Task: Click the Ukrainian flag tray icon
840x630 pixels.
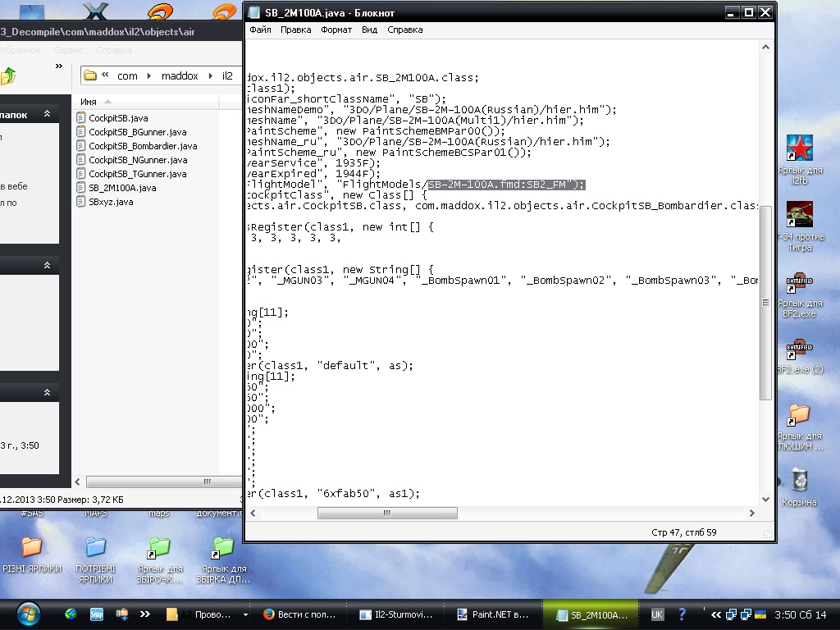Action: tap(760, 614)
